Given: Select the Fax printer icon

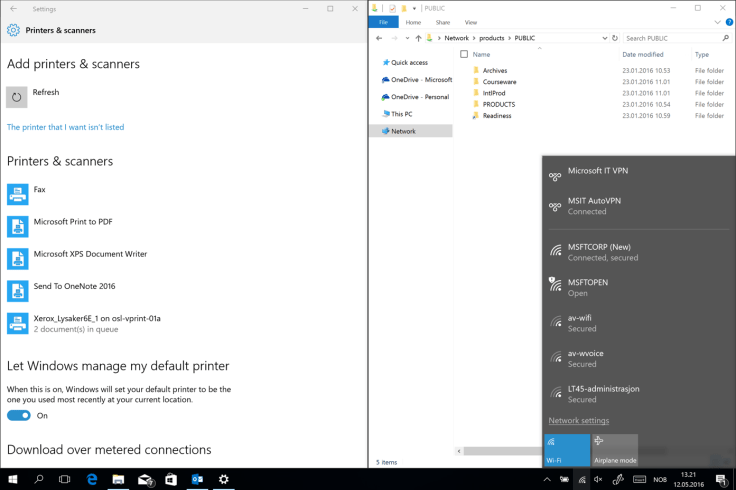Looking at the screenshot, I should pyautogui.click(x=18, y=194).
